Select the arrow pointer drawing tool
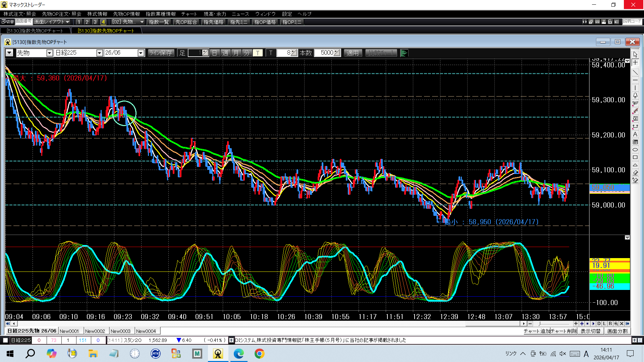Viewport: 644px width, 362px height. (635, 55)
